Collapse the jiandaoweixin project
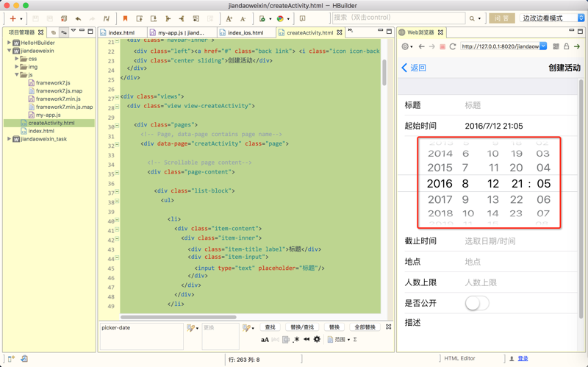The width and height of the screenshot is (588, 367). 9,50
